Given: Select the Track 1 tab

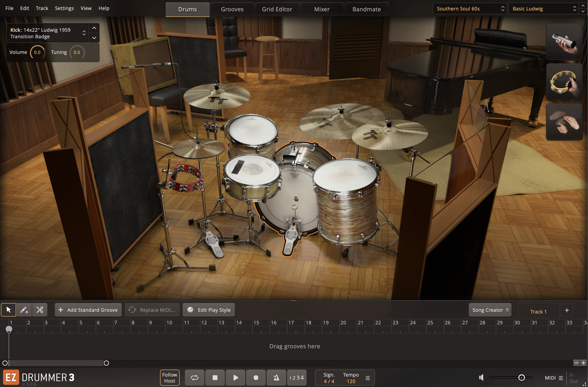Looking at the screenshot, I should (x=539, y=311).
